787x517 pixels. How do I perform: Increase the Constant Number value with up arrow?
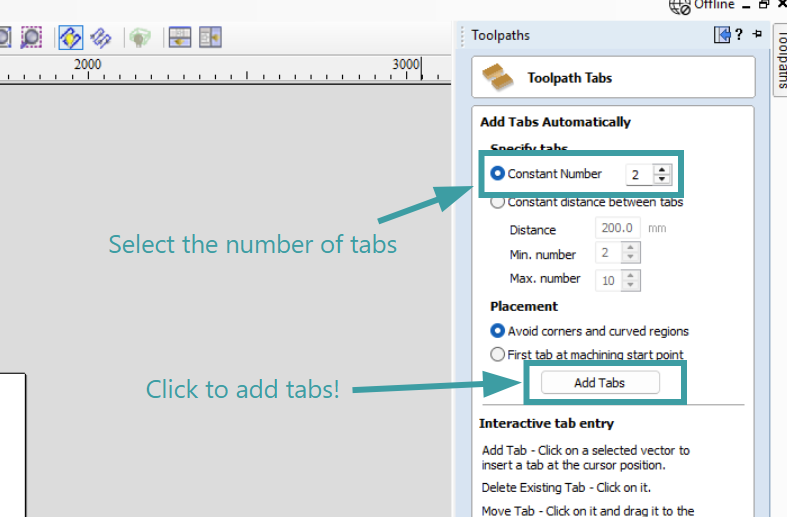pos(662,170)
